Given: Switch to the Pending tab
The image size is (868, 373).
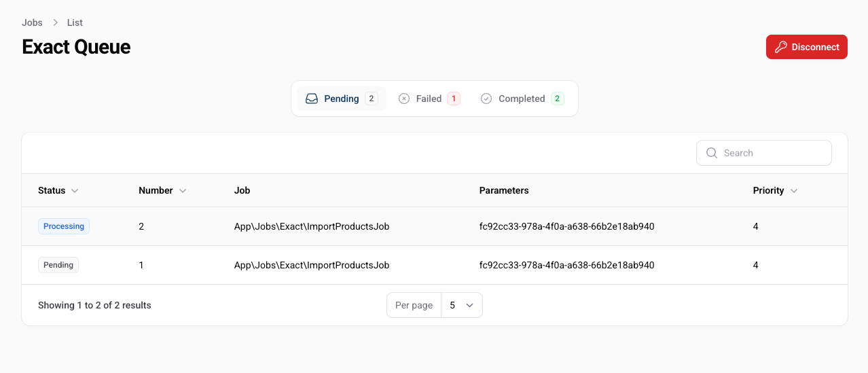Looking at the screenshot, I should (342, 99).
